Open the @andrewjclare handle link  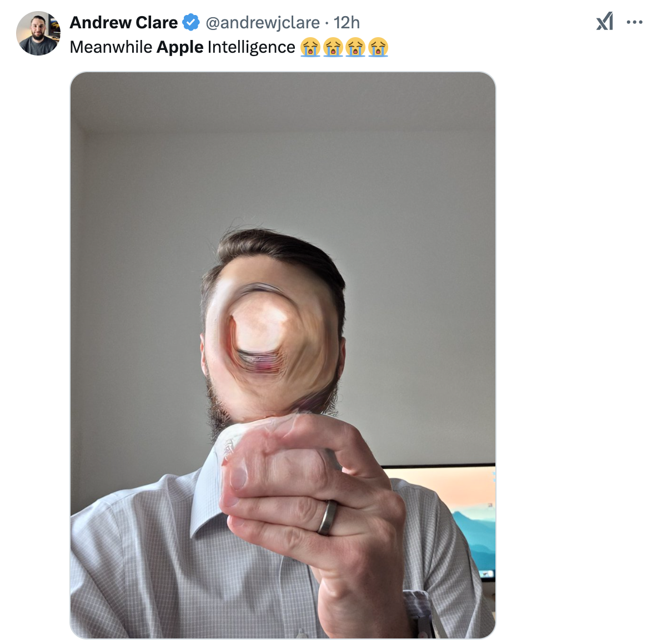tap(263, 23)
